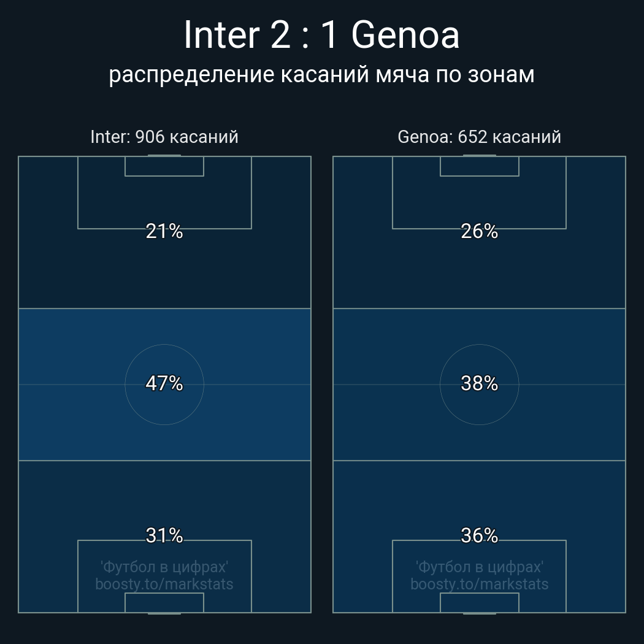Select the "Inter: 906 касаний" heading
Image resolution: width=644 pixels, height=644 pixels.
(x=164, y=137)
